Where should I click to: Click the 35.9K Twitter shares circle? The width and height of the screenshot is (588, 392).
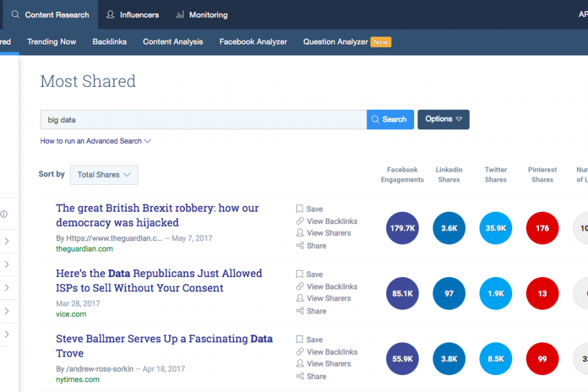pos(496,228)
